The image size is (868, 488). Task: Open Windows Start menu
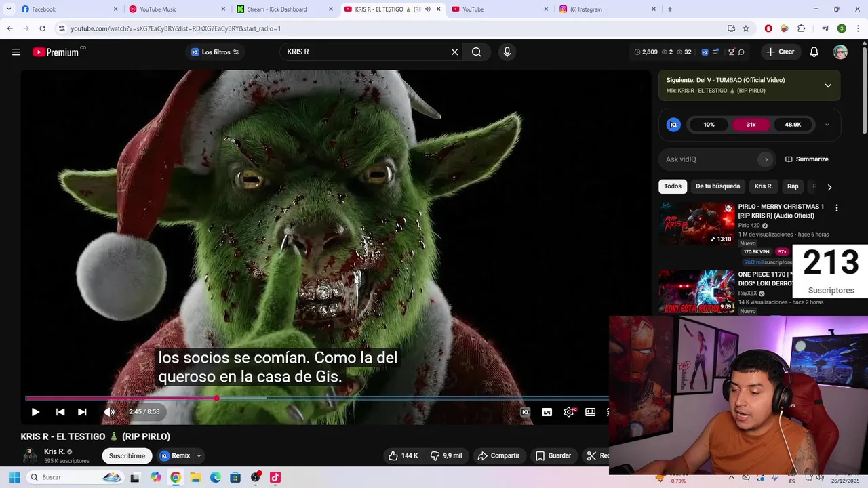[14, 477]
